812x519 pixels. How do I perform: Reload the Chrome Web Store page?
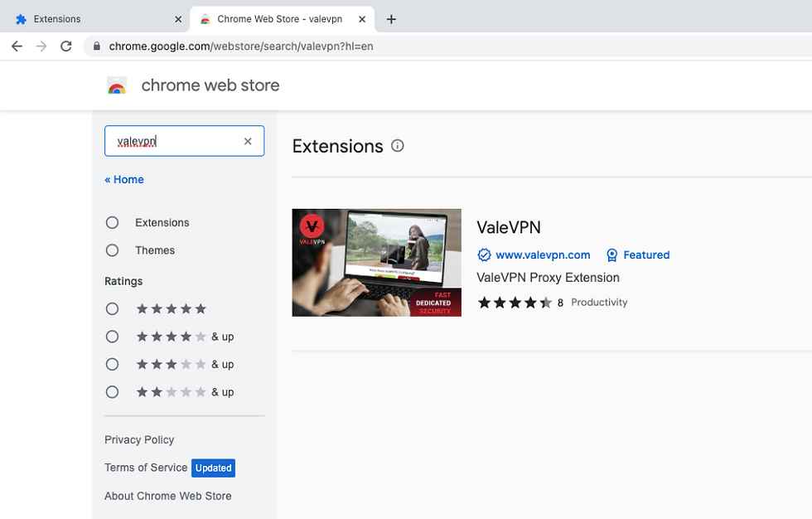(65, 46)
